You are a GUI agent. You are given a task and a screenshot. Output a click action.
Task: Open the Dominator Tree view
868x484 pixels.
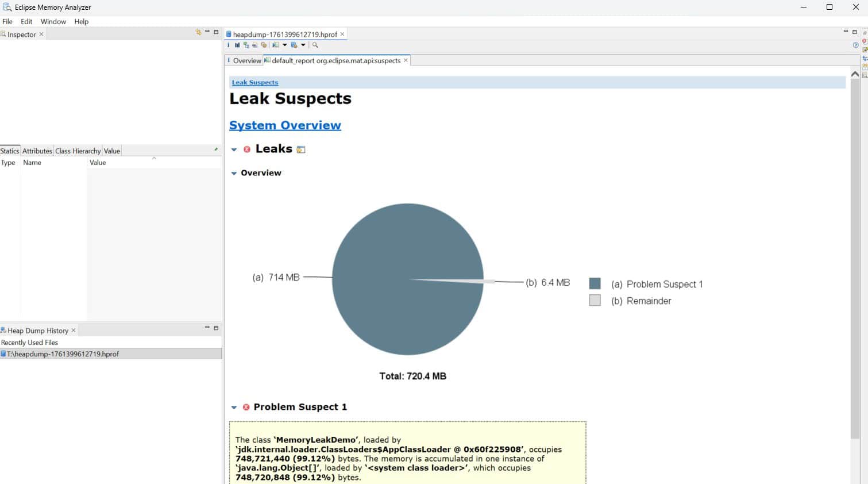pyautogui.click(x=246, y=45)
